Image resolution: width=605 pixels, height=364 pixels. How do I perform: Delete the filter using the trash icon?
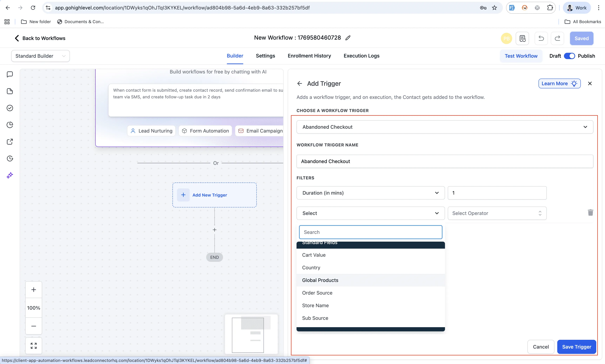590,212
